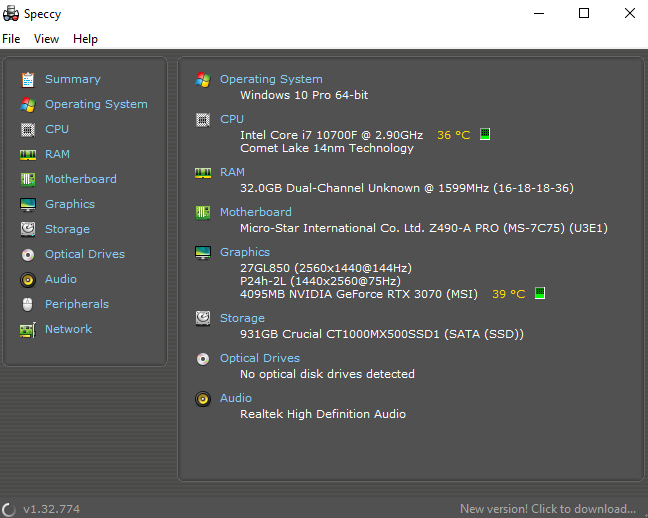The width and height of the screenshot is (648, 518).
Task: Click the RAM heading link in summary
Action: pyautogui.click(x=232, y=172)
